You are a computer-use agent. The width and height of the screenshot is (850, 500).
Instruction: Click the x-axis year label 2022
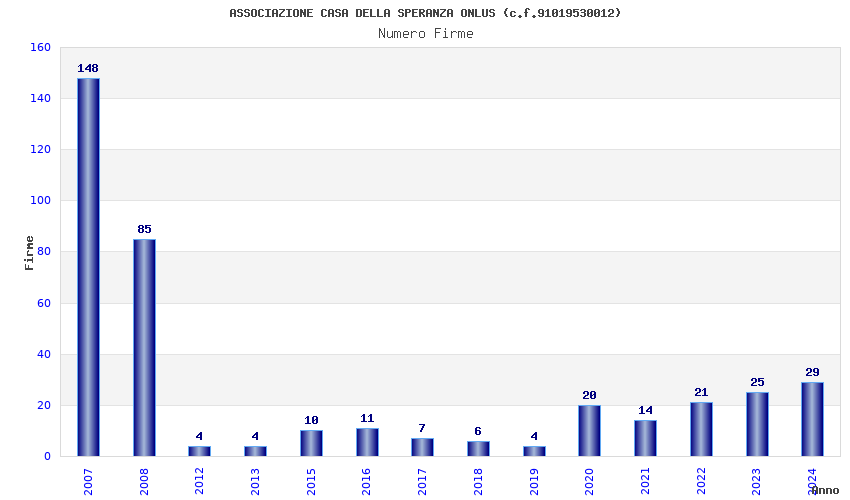701,482
